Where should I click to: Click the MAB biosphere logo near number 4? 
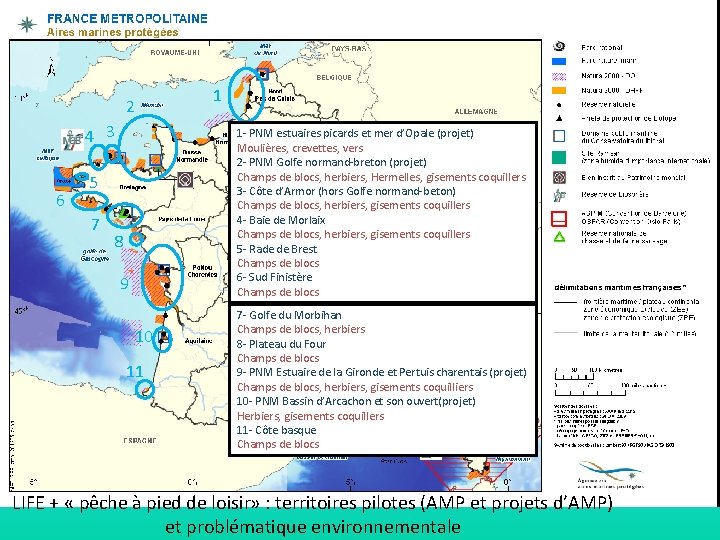(73, 140)
